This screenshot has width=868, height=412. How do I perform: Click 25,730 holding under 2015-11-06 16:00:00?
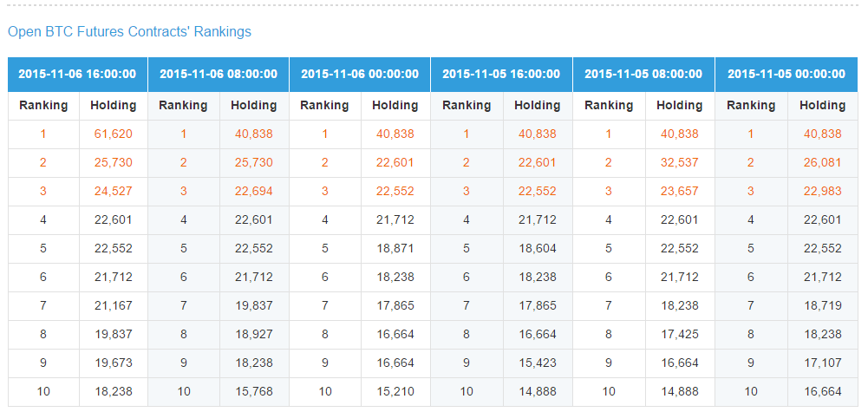pyautogui.click(x=114, y=163)
